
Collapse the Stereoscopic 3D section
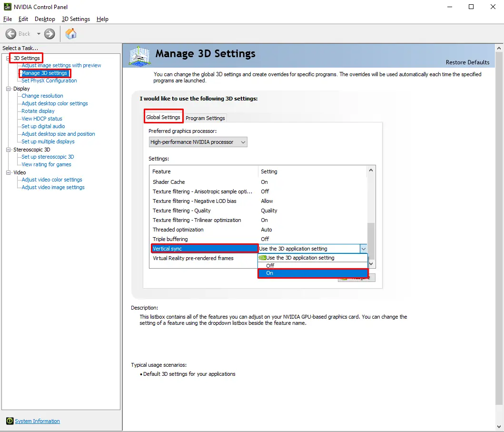pyautogui.click(x=8, y=149)
